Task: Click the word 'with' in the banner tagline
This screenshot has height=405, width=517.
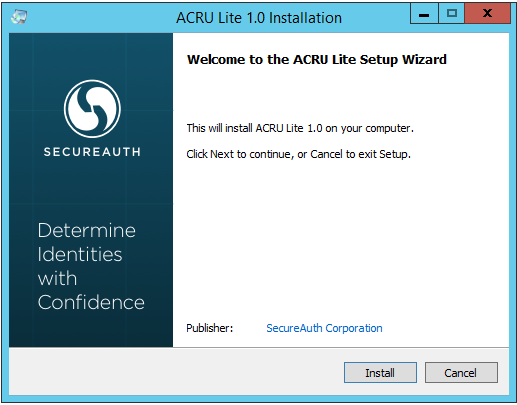Action: [x=57, y=278]
